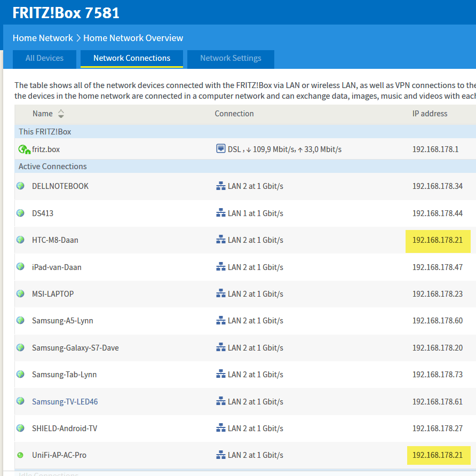Click the IP address column header
Image resolution: width=476 pixels, height=476 pixels.
(430, 114)
